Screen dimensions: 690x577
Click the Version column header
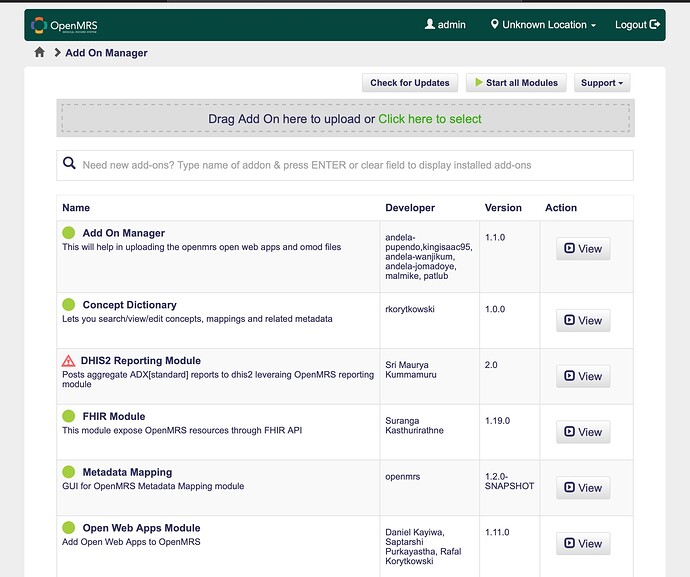tap(503, 208)
